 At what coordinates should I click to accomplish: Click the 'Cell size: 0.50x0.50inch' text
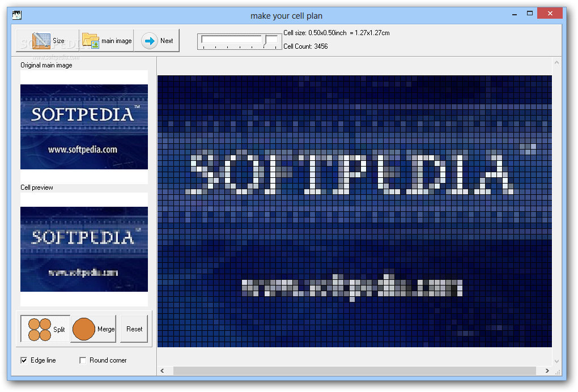[315, 33]
